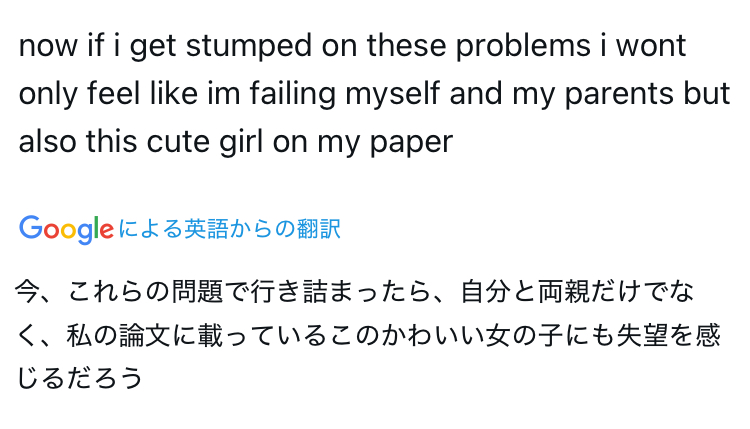750x429 pixels.
Task: Click the line starting "only feel like"
Action: (x=375, y=94)
